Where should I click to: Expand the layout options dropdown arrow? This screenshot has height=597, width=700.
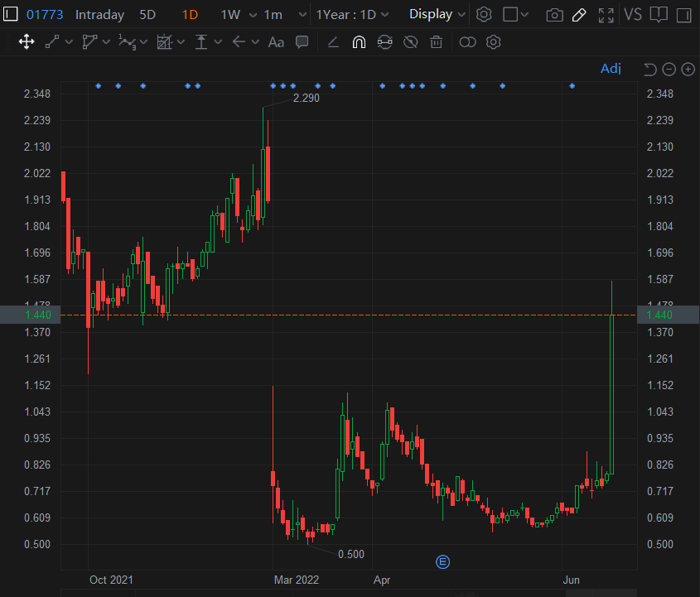point(524,15)
